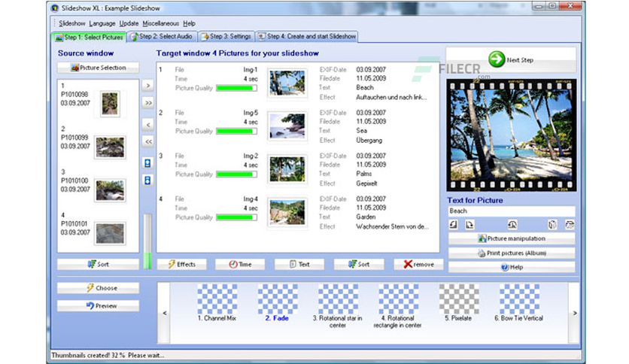Click 'Übergang' effect text for Img-5

(369, 141)
